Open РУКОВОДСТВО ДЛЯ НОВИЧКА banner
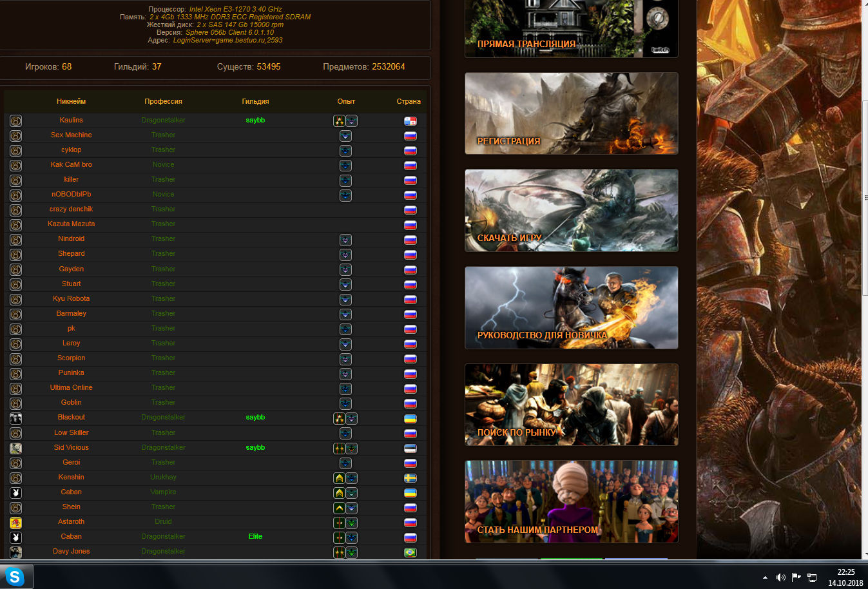Screen dimensions: 868x589 click(572, 307)
